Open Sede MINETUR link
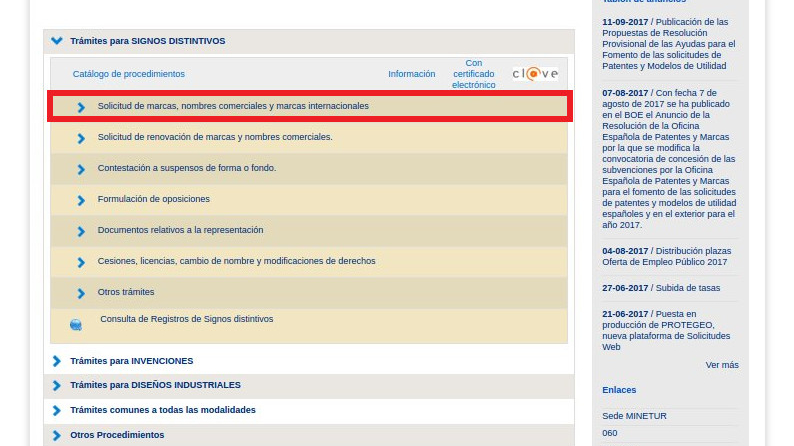The image size is (794, 446). (x=634, y=416)
